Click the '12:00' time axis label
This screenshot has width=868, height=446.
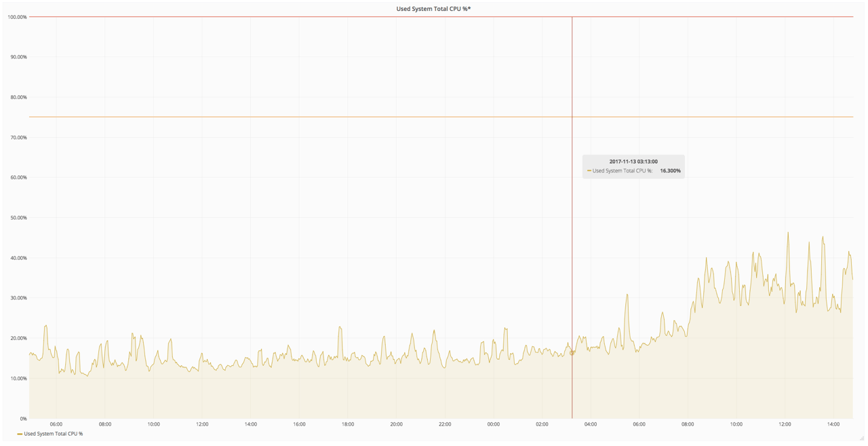201,424
